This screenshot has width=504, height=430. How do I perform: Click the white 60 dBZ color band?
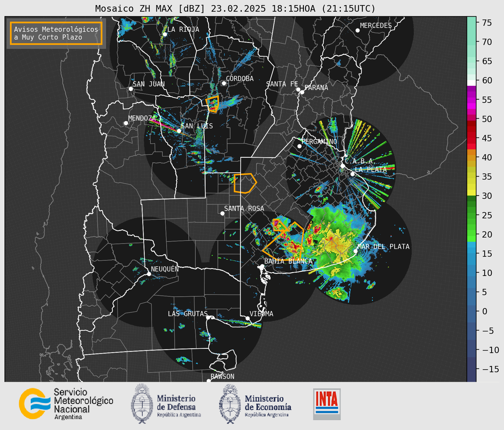coord(471,83)
